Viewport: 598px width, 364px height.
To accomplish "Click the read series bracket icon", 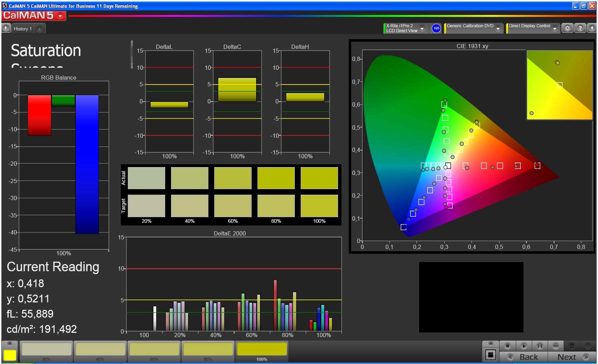I will pos(540,346).
